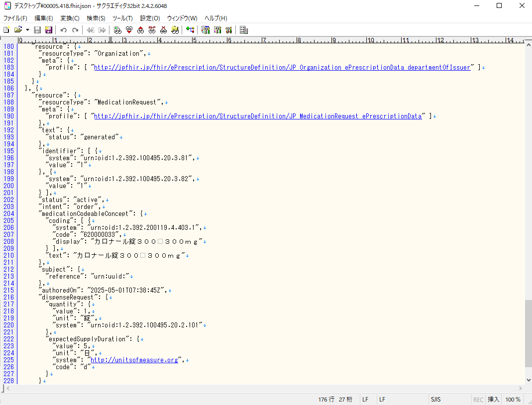Toggle the REC macro recording indicator
Image resolution: width=532 pixels, height=405 pixels.
478,400
